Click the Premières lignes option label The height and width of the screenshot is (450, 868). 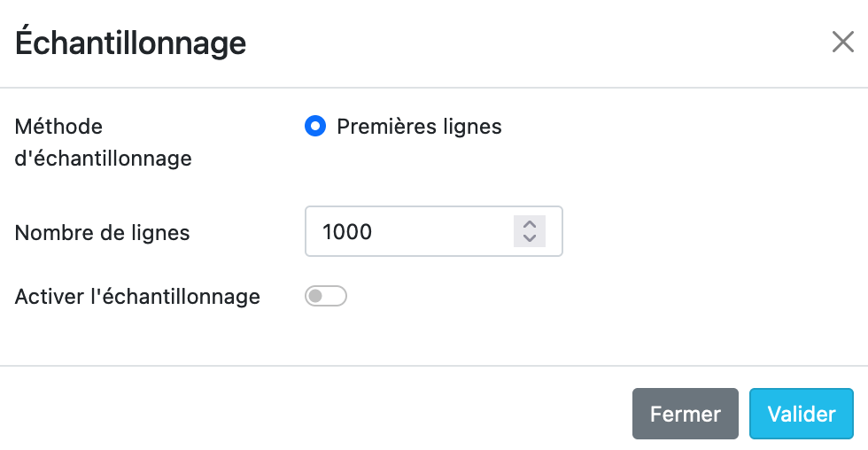click(419, 127)
